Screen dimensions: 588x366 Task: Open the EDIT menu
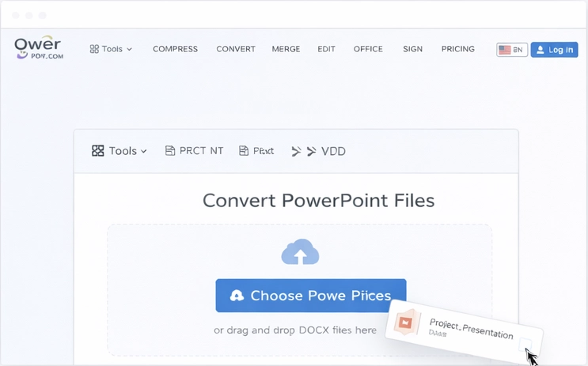pos(326,49)
